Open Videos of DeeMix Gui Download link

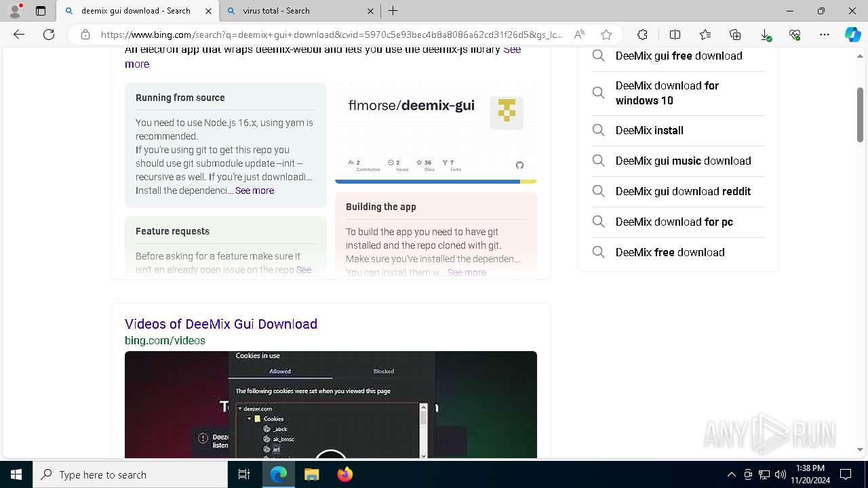pos(221,324)
